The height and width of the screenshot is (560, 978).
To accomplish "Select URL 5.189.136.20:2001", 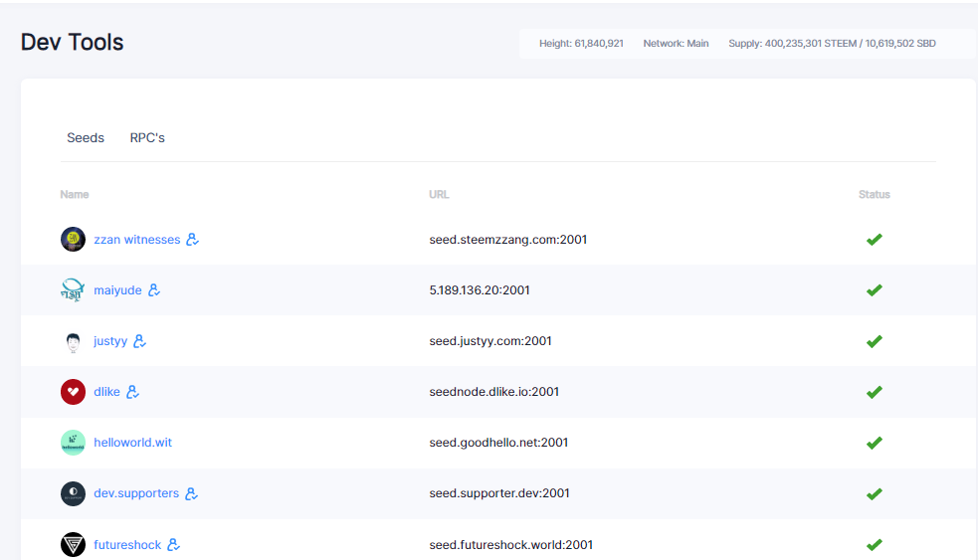I will (479, 290).
